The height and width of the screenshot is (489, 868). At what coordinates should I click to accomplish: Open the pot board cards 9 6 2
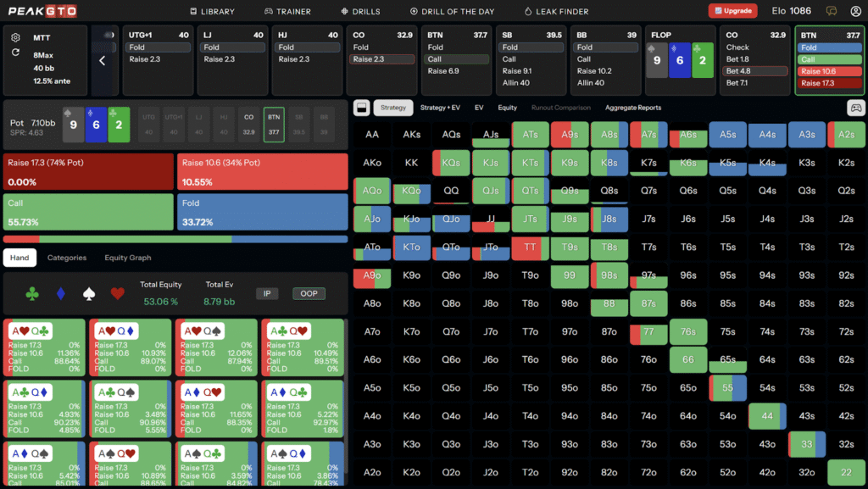tap(95, 124)
